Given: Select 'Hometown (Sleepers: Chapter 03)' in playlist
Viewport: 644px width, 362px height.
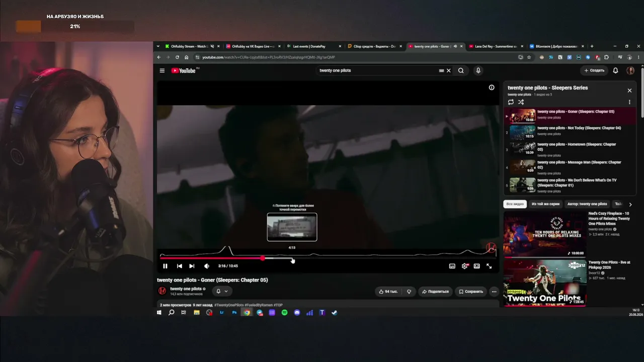Looking at the screenshot, I should click(570, 149).
